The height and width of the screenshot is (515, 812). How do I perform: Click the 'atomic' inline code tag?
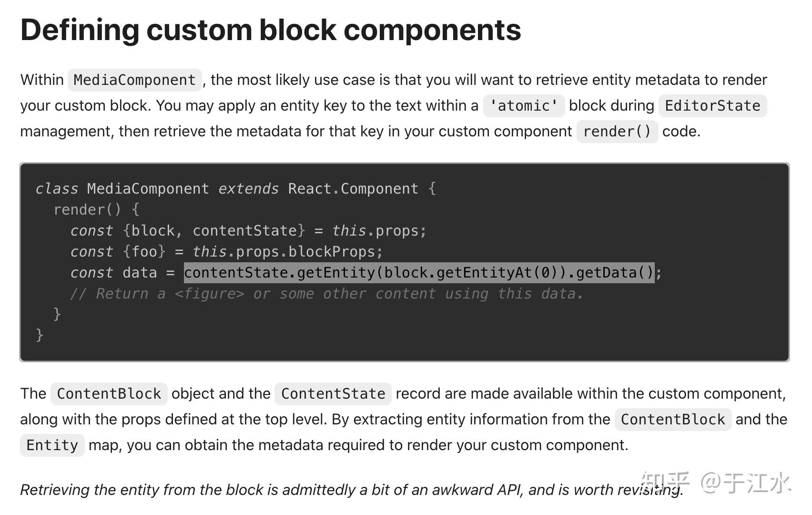coord(524,105)
